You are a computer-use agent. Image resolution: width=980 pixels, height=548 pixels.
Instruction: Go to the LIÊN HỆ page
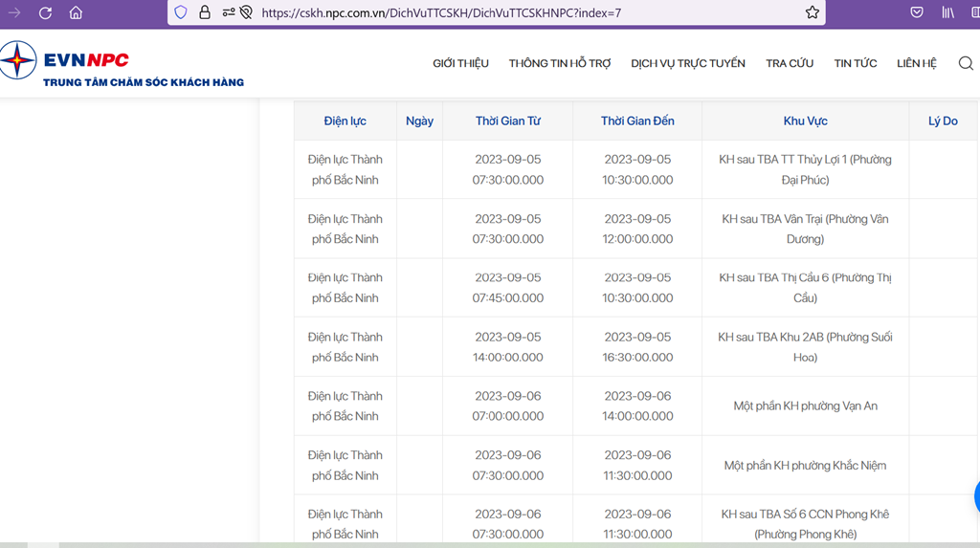[x=916, y=63]
